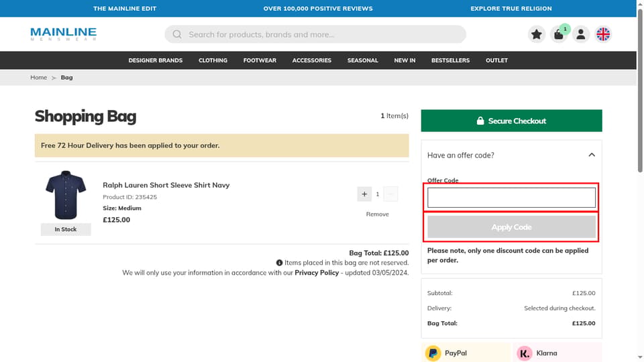
Task: Click the navy shirt product thumbnail
Action: point(66,195)
